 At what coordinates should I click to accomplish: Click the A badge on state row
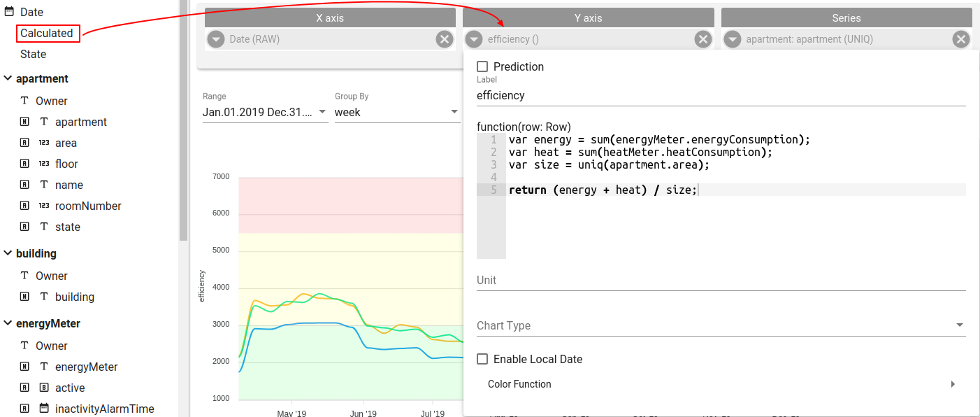click(x=24, y=227)
